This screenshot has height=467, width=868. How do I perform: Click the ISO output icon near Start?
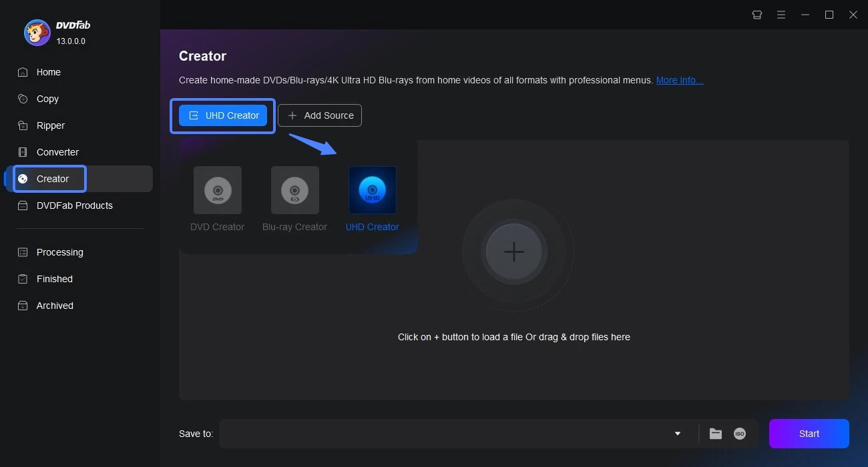point(739,433)
